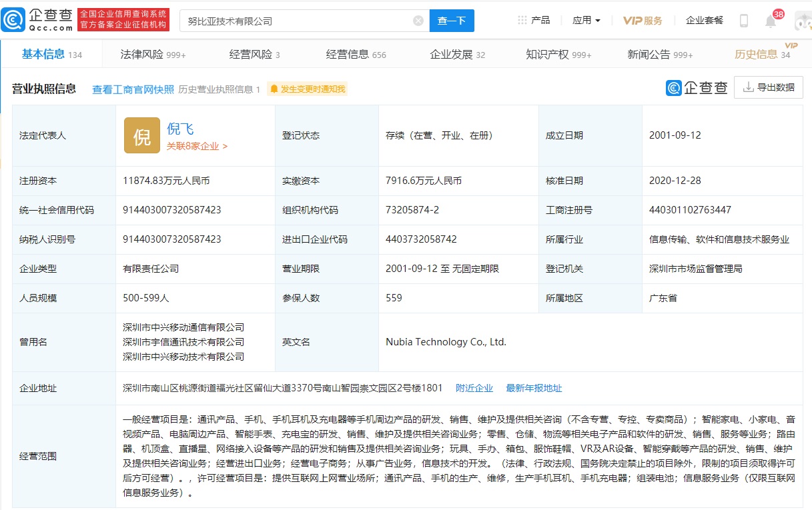This screenshot has height=510, width=812.
Task: Click the 企查查 logo beside export button
Action: (697, 87)
